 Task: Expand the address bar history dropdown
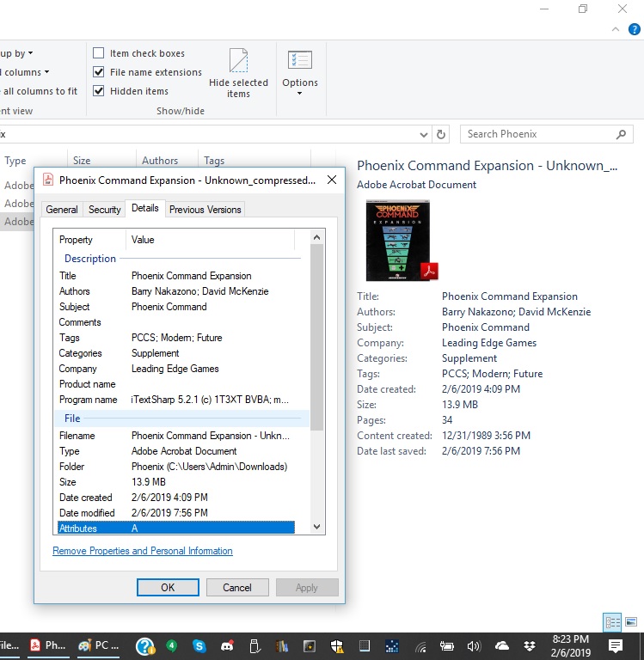(424, 135)
